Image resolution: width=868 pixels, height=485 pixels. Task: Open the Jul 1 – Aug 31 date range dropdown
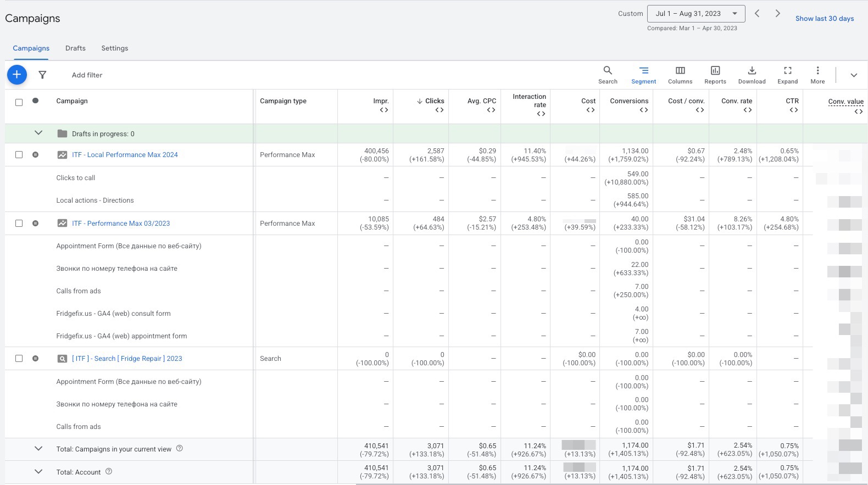(x=696, y=14)
